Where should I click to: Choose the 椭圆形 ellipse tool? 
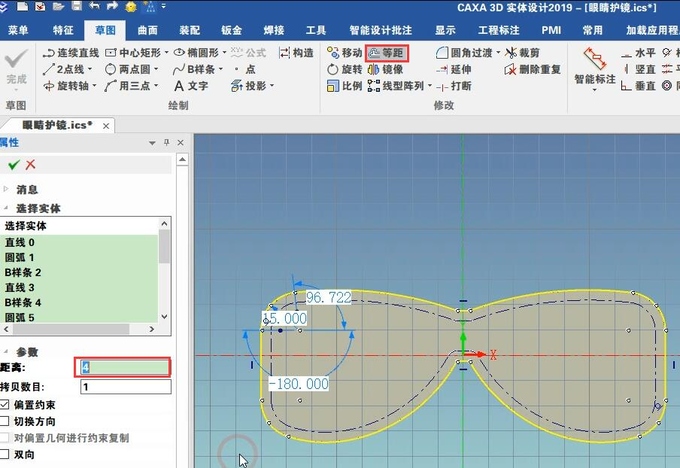click(196, 53)
